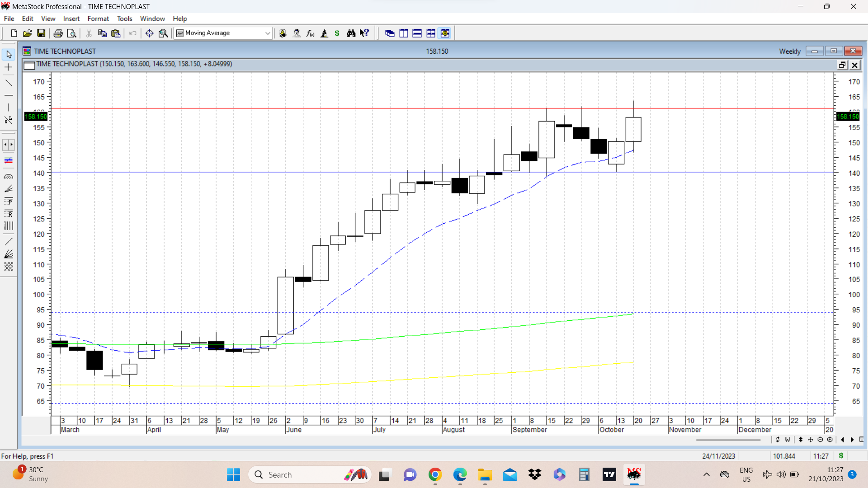This screenshot has width=868, height=488.
Task: Open the Tools menu
Action: [124, 19]
